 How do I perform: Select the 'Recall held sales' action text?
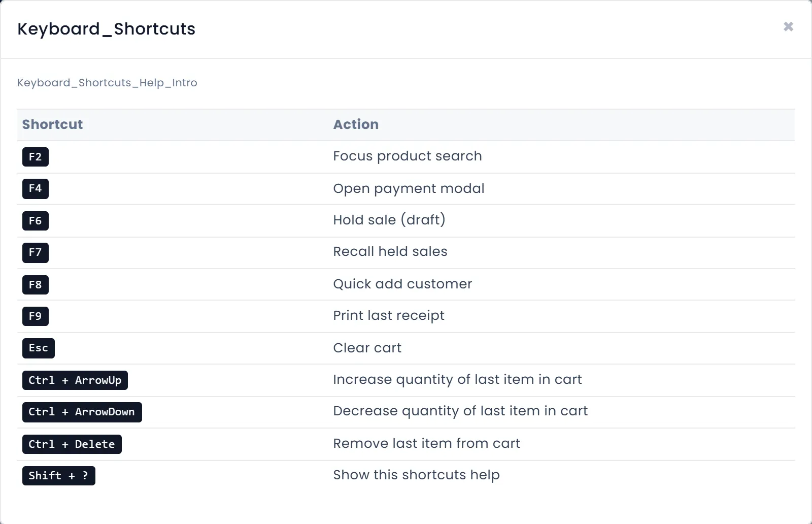pyautogui.click(x=390, y=251)
